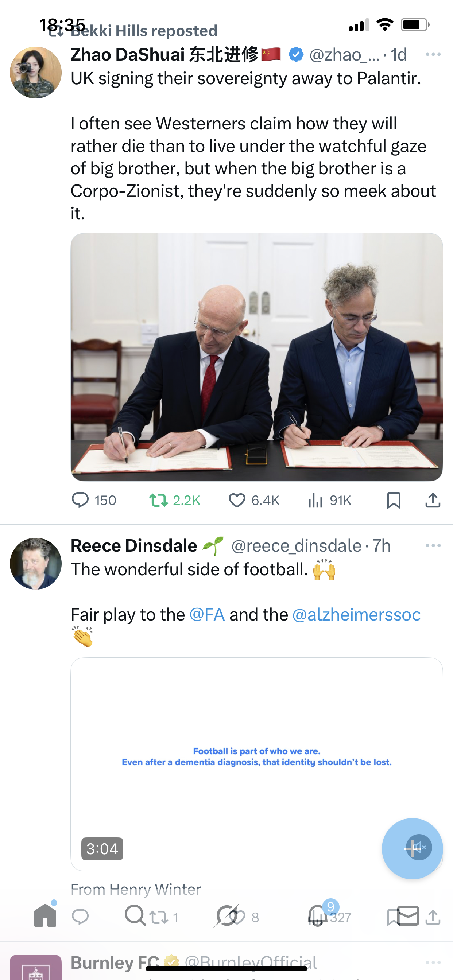Reply to Zhao DaShuai's Palantir post

pyautogui.click(x=80, y=500)
